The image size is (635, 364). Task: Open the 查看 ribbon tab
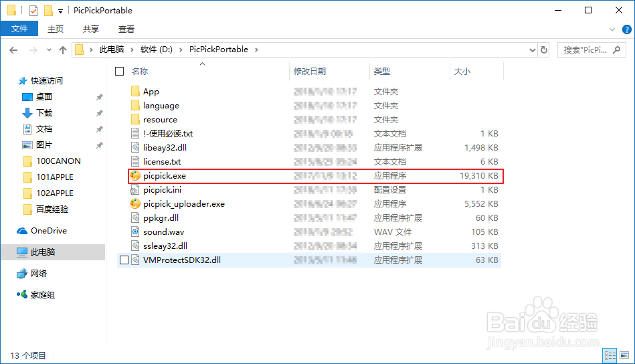click(126, 29)
